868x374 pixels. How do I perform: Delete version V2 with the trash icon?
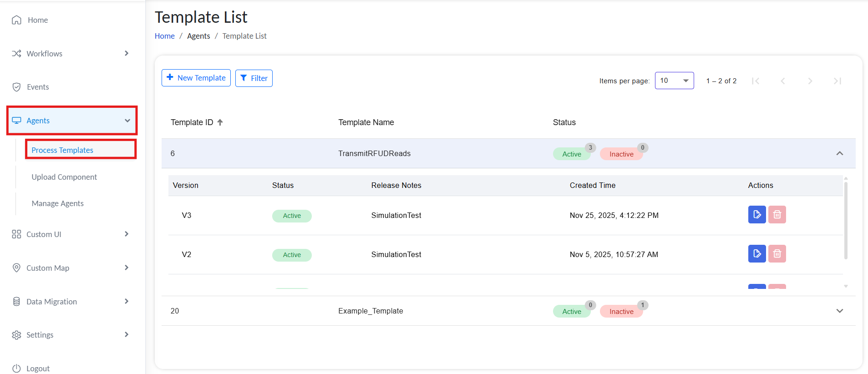point(777,254)
